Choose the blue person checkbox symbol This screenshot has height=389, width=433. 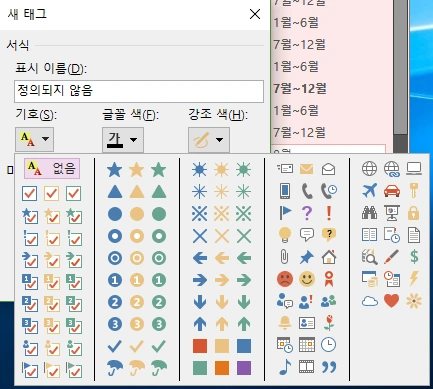29,348
